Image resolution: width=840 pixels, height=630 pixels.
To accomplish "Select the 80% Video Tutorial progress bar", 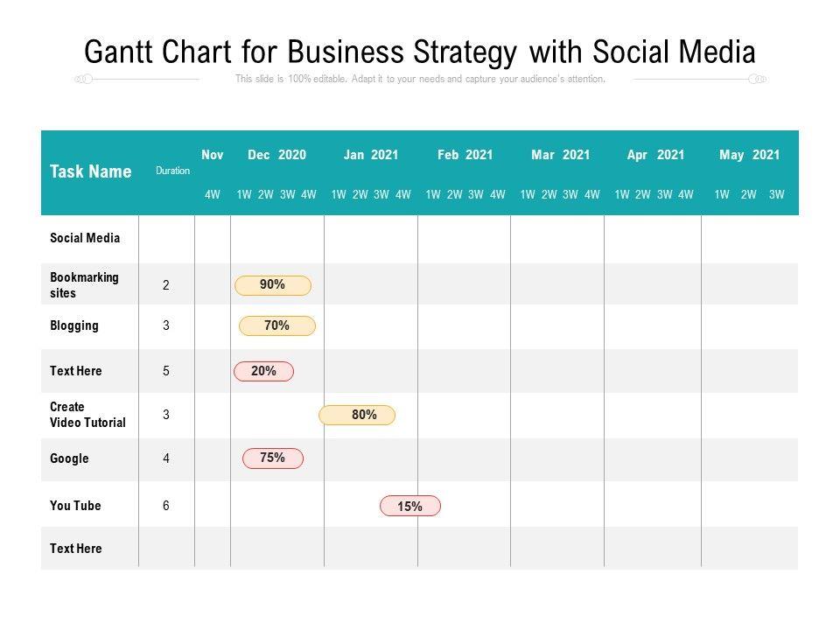I will pyautogui.click(x=357, y=416).
